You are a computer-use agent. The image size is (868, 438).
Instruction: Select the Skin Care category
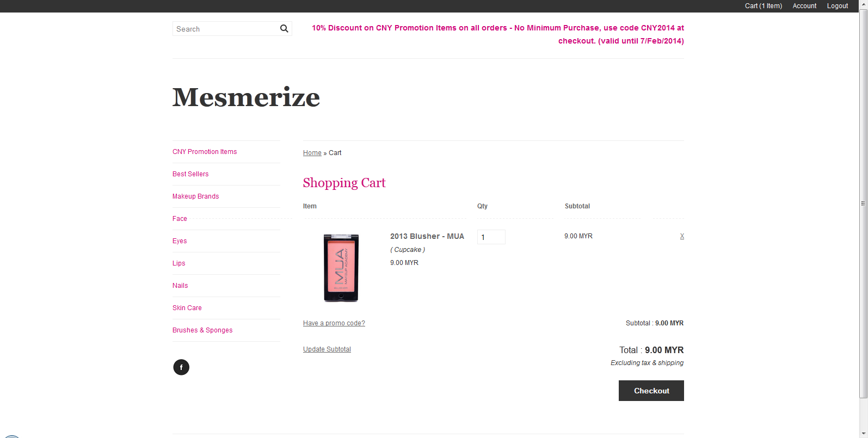click(187, 308)
